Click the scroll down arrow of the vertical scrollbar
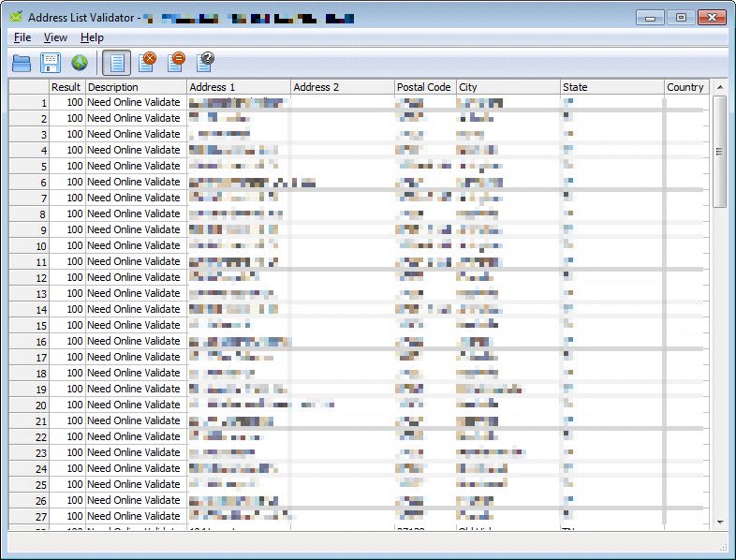 pyautogui.click(x=719, y=522)
